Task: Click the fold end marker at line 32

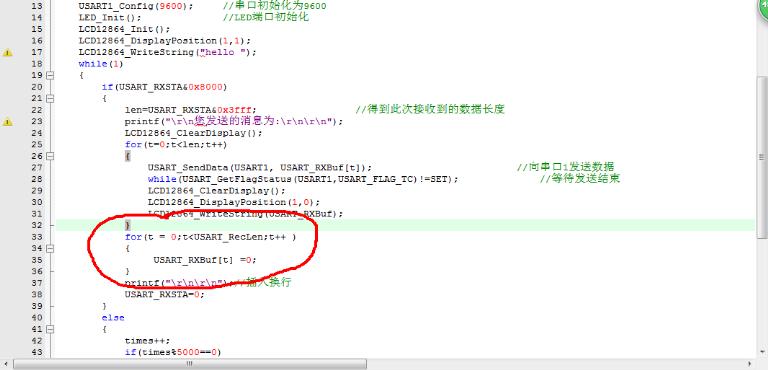Action: tap(49, 226)
